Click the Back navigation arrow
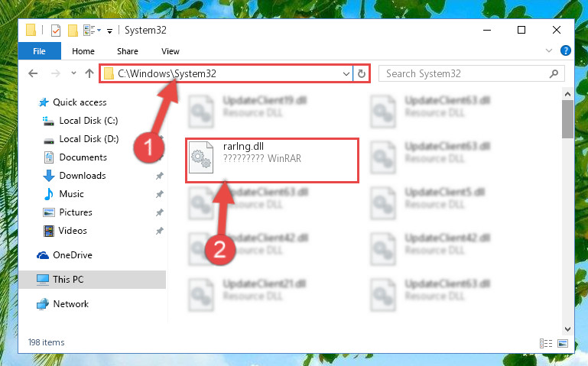The height and width of the screenshot is (366, 588). 33,73
